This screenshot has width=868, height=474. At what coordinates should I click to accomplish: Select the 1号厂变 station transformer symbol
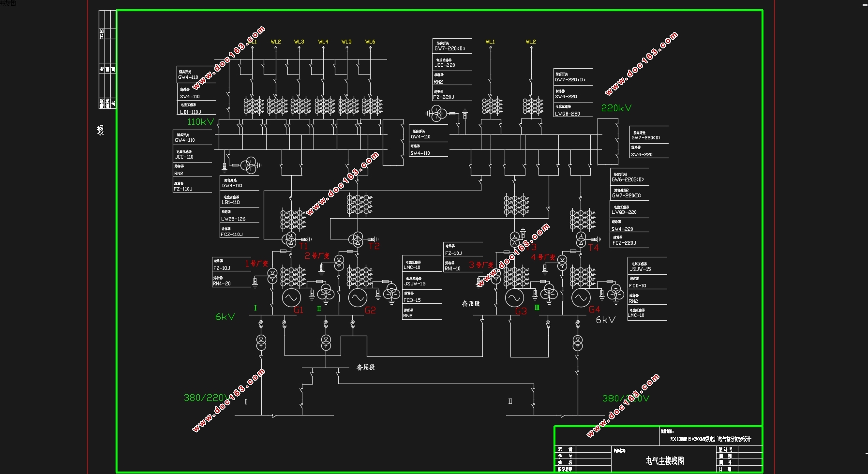point(272,275)
